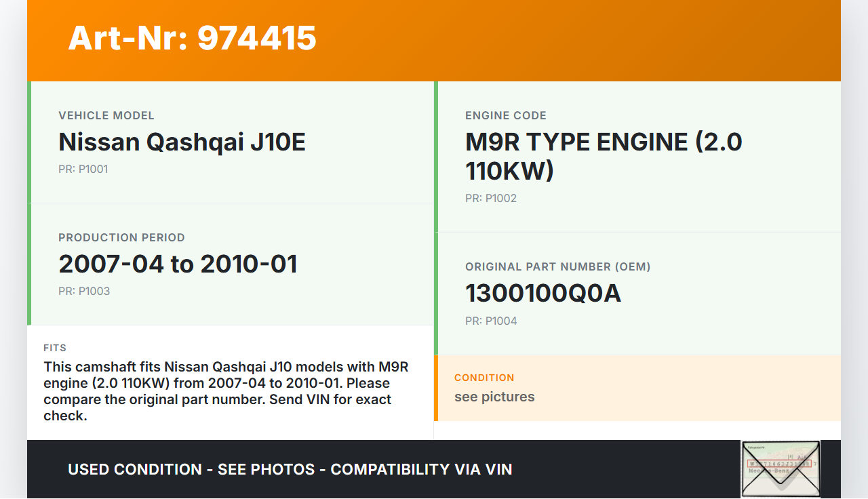Click the PR: P1002 code
The height and width of the screenshot is (499, 868).
point(490,199)
